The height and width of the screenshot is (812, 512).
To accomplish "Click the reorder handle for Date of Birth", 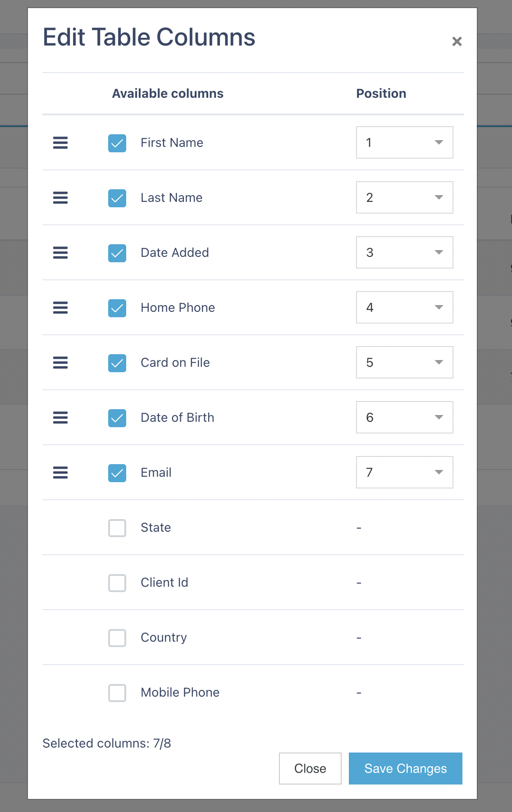I will [60, 418].
